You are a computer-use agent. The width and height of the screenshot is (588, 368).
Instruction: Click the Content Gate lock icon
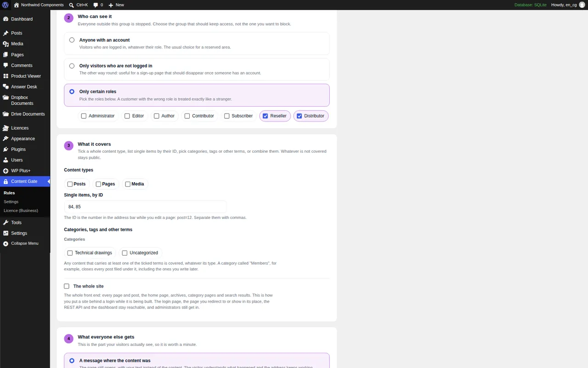click(x=6, y=182)
